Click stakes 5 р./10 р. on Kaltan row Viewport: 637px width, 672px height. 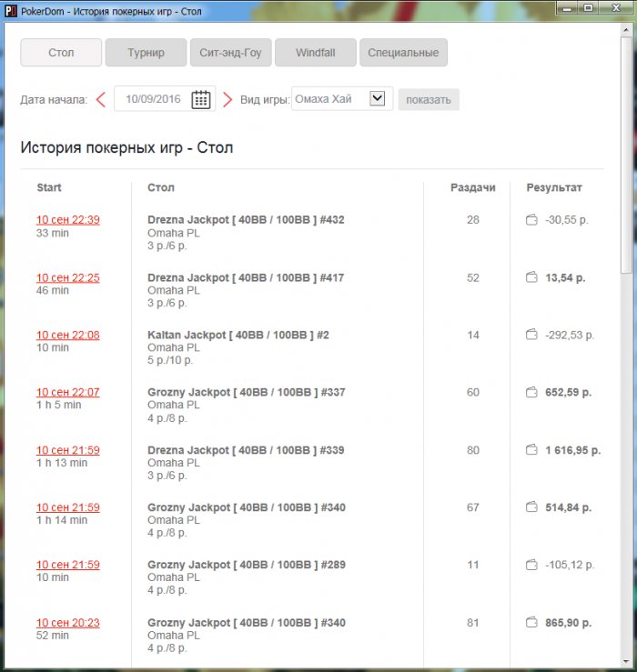pos(170,360)
